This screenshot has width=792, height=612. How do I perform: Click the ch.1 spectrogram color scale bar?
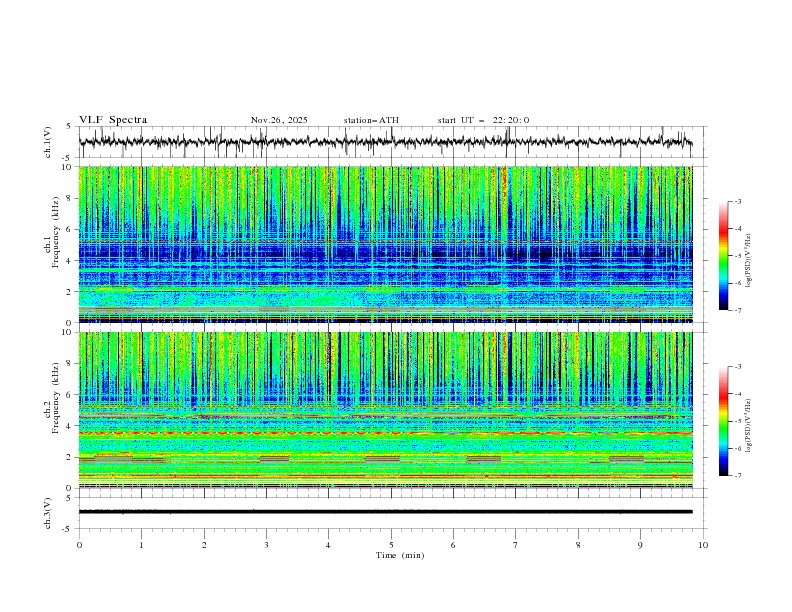[x=723, y=256]
